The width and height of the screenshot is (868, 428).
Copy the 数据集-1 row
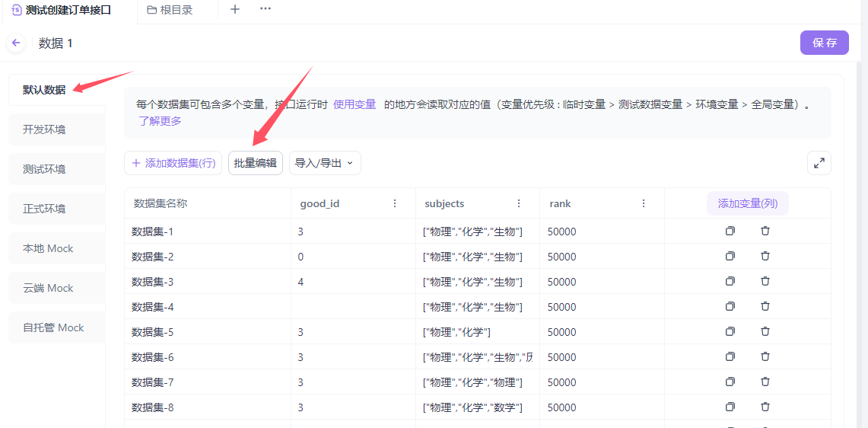[x=730, y=232]
